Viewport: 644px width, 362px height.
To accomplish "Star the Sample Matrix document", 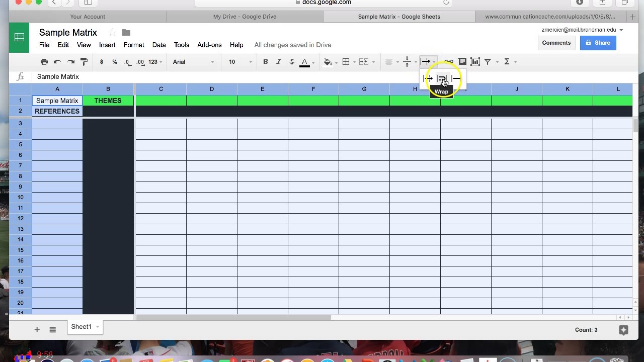I will (112, 33).
